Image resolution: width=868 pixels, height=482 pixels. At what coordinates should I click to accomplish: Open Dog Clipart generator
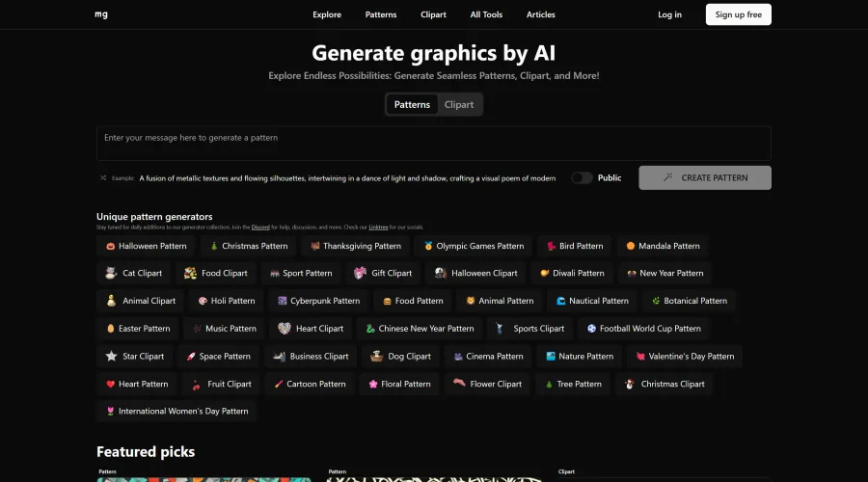401,356
